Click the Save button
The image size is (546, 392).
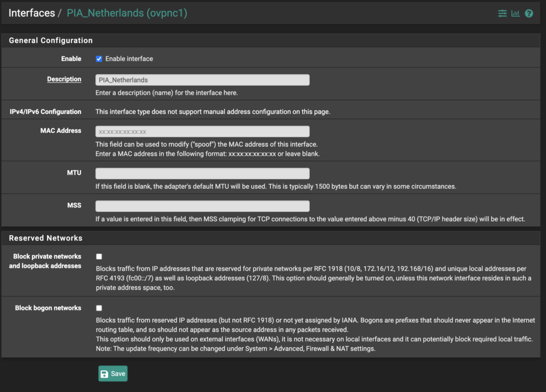(x=113, y=373)
